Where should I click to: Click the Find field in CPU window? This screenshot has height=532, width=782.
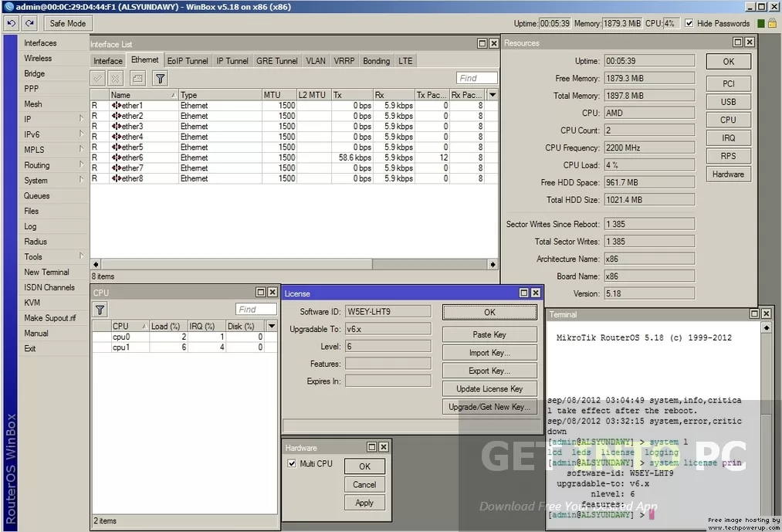[x=256, y=310]
